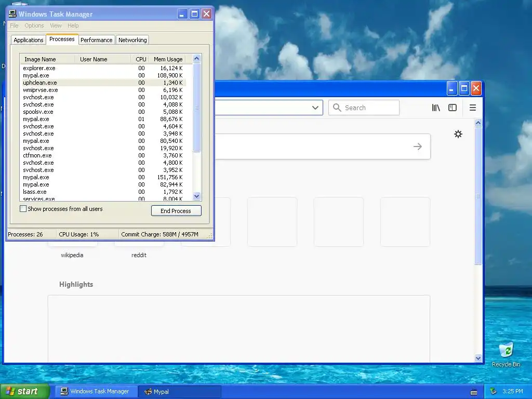
Task: Select the wmiprvse.exe process row
Action: click(x=103, y=90)
